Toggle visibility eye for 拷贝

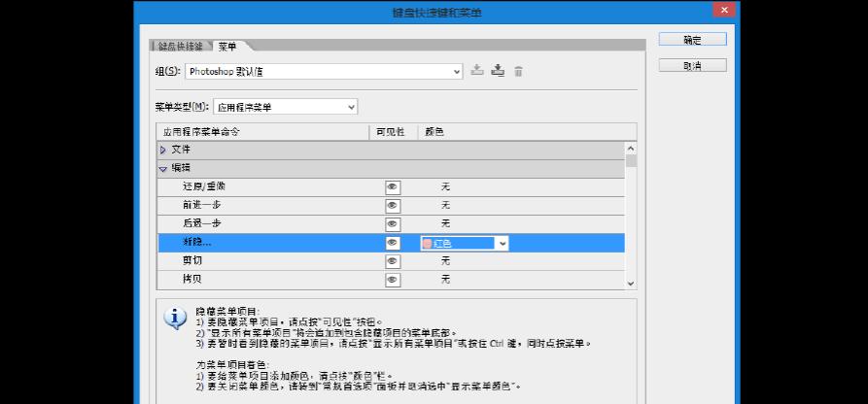[x=393, y=280]
